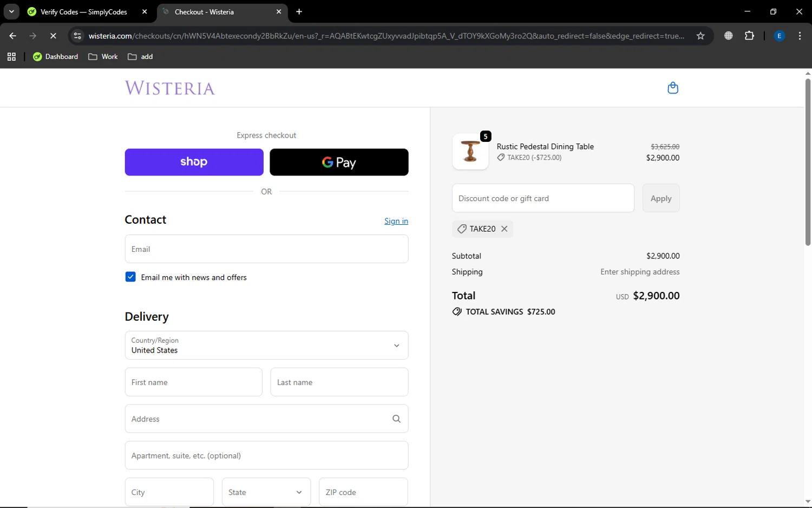The image size is (812, 508).
Task: Click the Rustic Pedestal Dining Table thumbnail
Action: [x=470, y=152]
